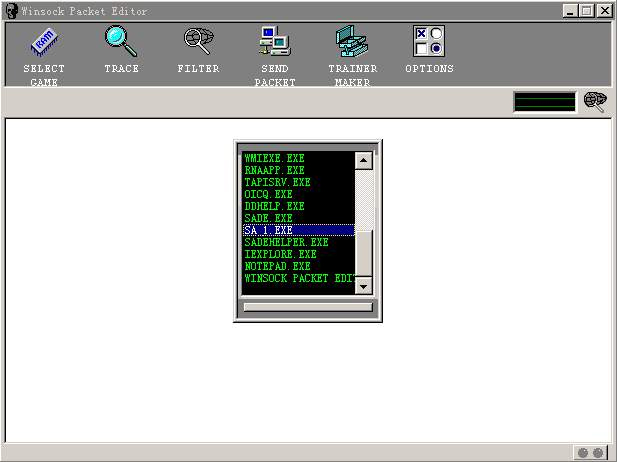Open the Options checkbox icon
This screenshot has height=462, width=617.
pyautogui.click(x=429, y=41)
